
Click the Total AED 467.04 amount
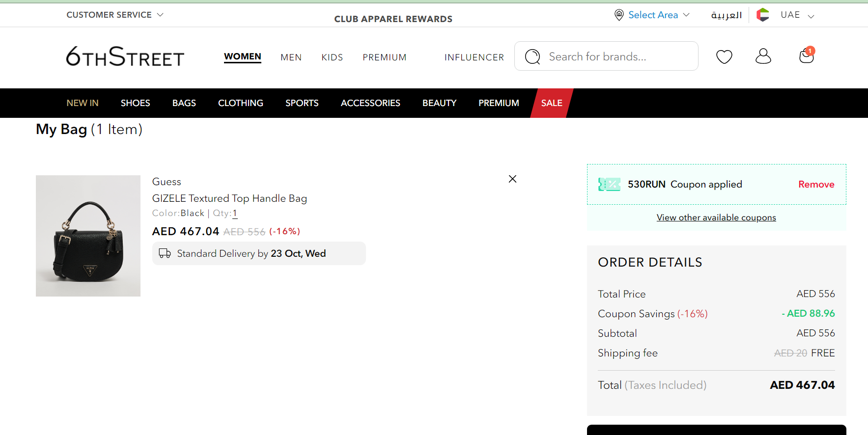[x=802, y=385]
